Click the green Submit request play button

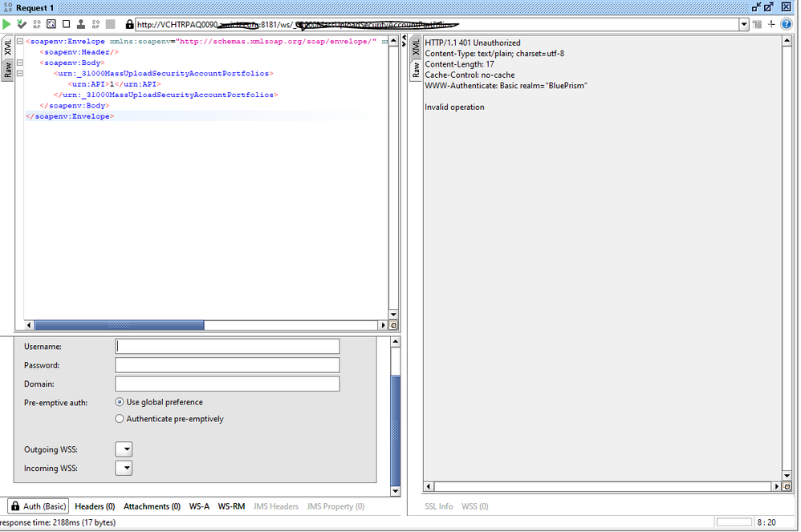click(7, 25)
